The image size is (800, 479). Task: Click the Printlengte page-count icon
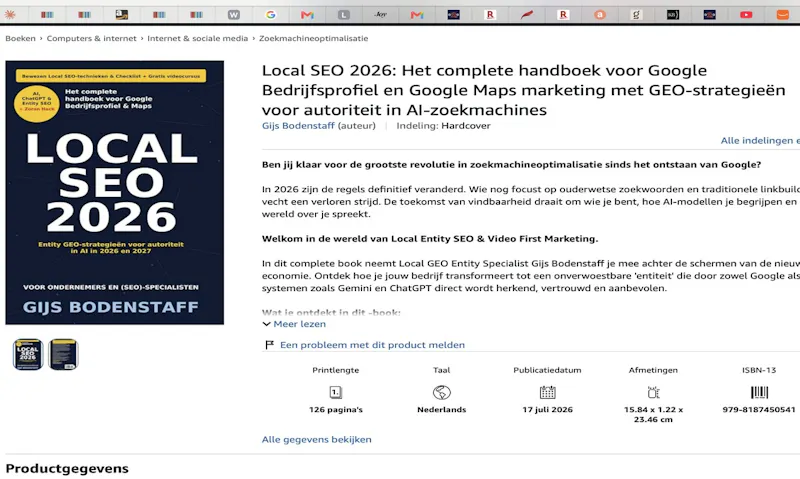[336, 392]
